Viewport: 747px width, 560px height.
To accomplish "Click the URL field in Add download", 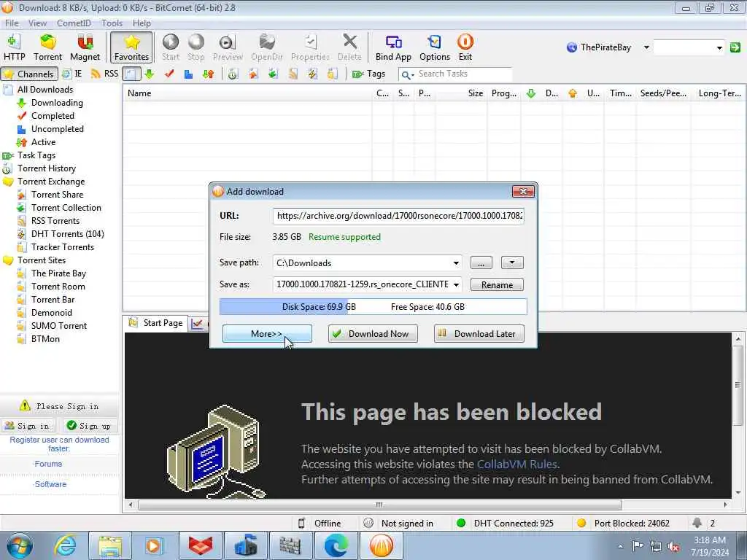I will coord(399,216).
